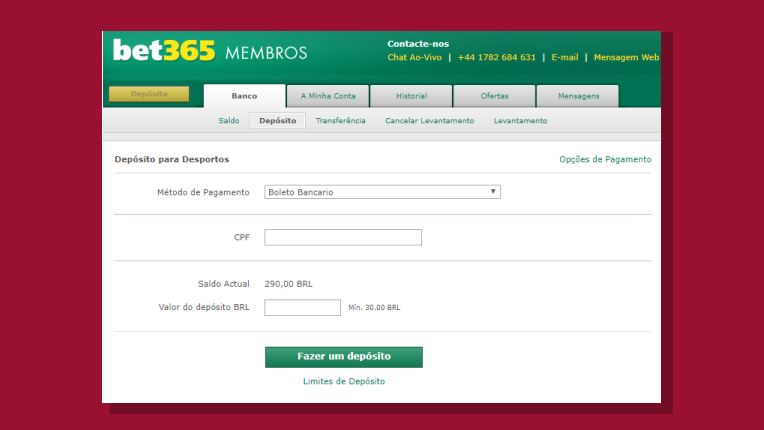Click the Depósito para Desportos heading
764x430 pixels.
pyautogui.click(x=172, y=159)
